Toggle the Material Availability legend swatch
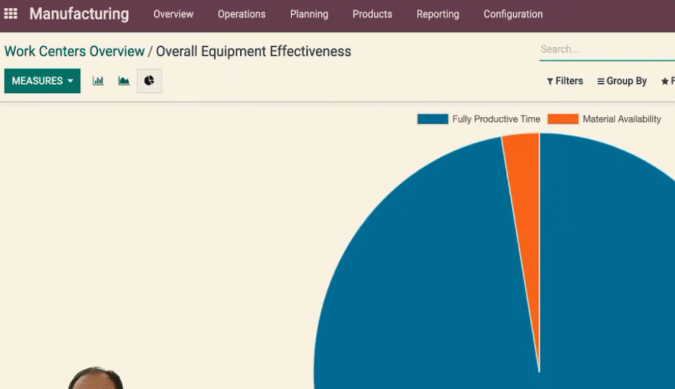 click(563, 119)
